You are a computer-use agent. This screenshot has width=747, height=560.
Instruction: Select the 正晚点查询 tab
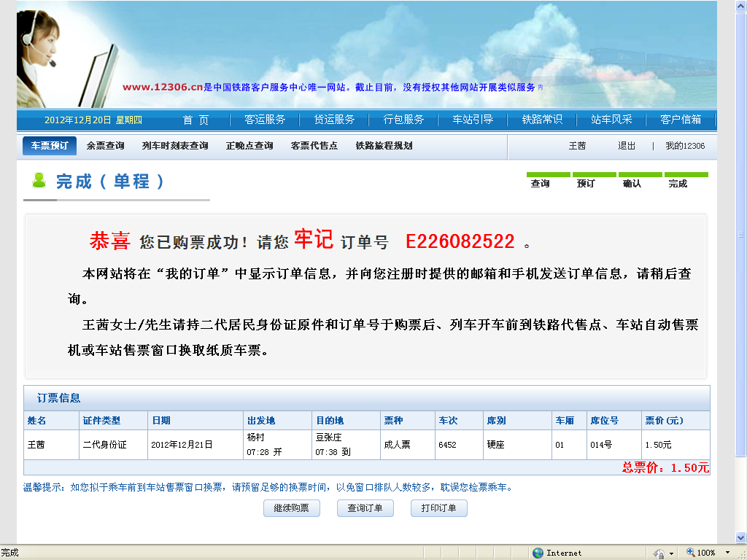point(249,146)
